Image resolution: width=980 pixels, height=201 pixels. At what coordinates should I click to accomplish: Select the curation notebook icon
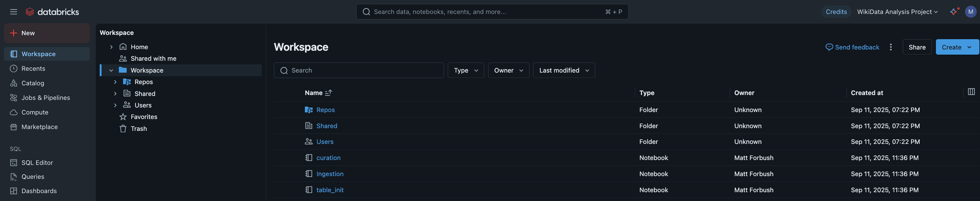[x=309, y=158]
